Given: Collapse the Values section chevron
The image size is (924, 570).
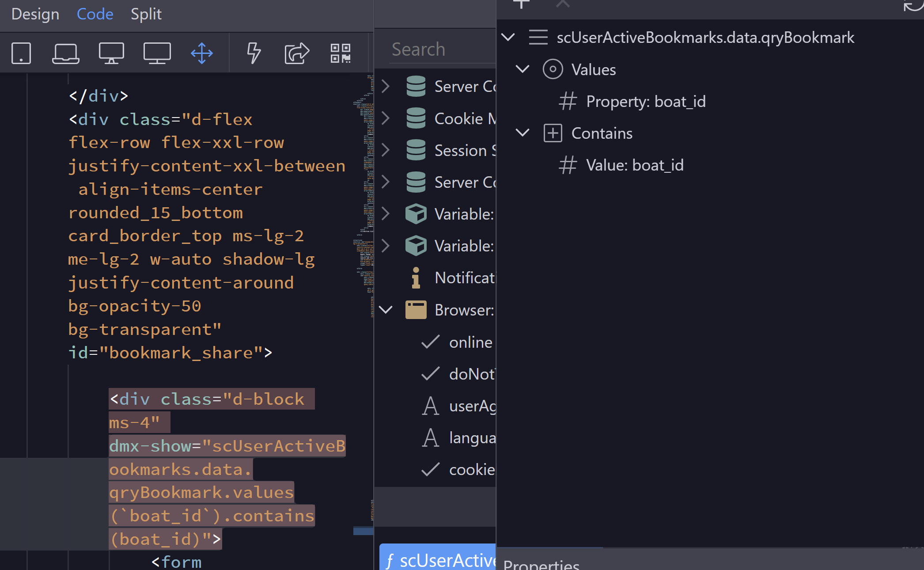Looking at the screenshot, I should [x=523, y=69].
